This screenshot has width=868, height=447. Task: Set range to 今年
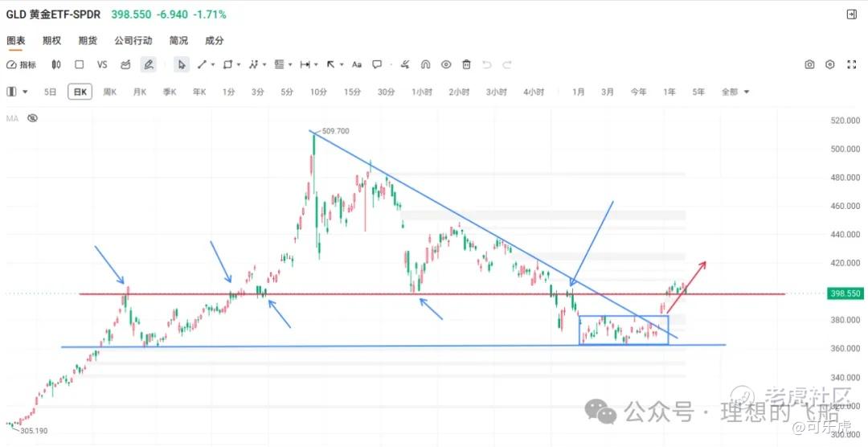click(x=638, y=92)
